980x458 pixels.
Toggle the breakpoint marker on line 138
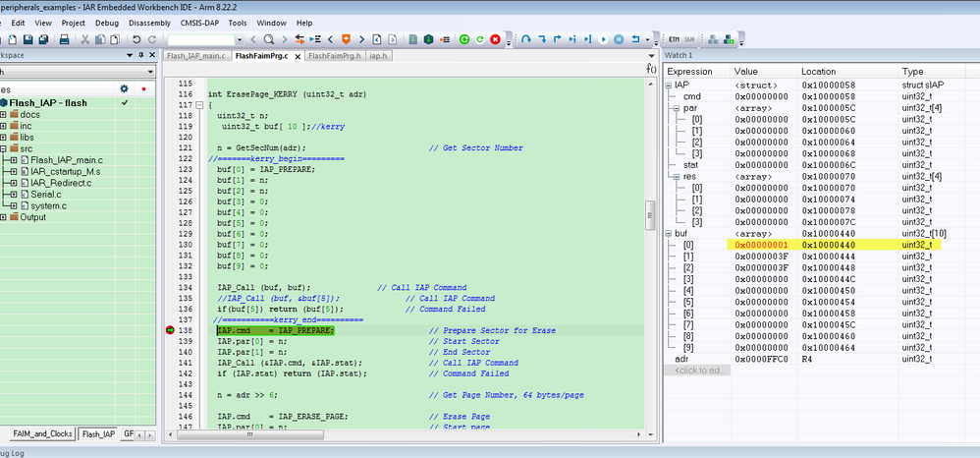171,331
